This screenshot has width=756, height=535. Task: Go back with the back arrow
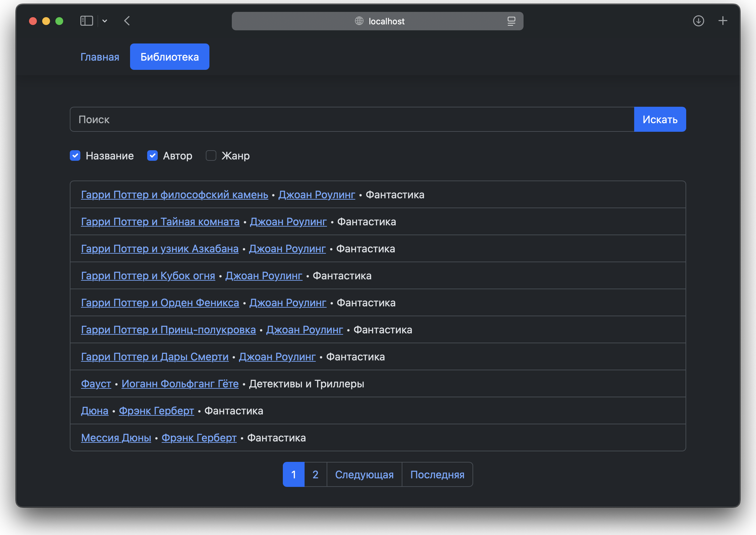point(127,21)
